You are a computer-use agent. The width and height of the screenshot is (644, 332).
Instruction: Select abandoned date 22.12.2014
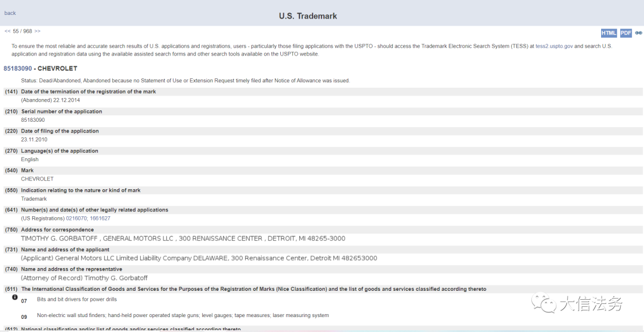click(67, 100)
